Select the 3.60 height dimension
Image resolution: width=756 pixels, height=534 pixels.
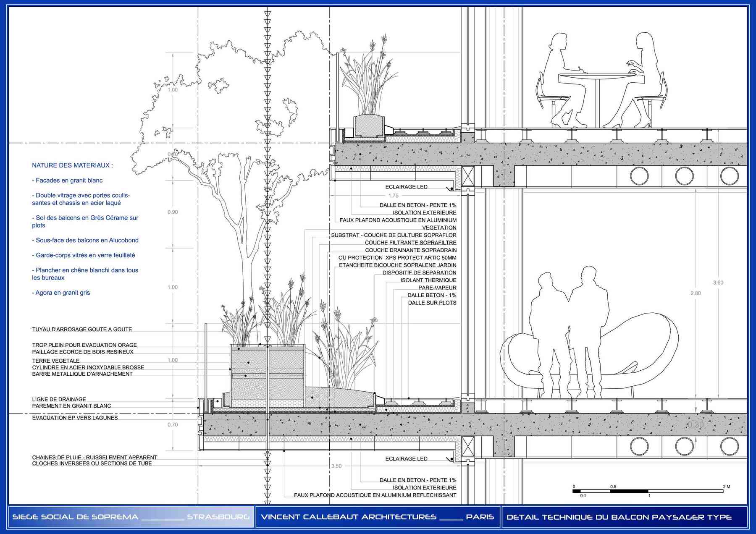(x=718, y=283)
